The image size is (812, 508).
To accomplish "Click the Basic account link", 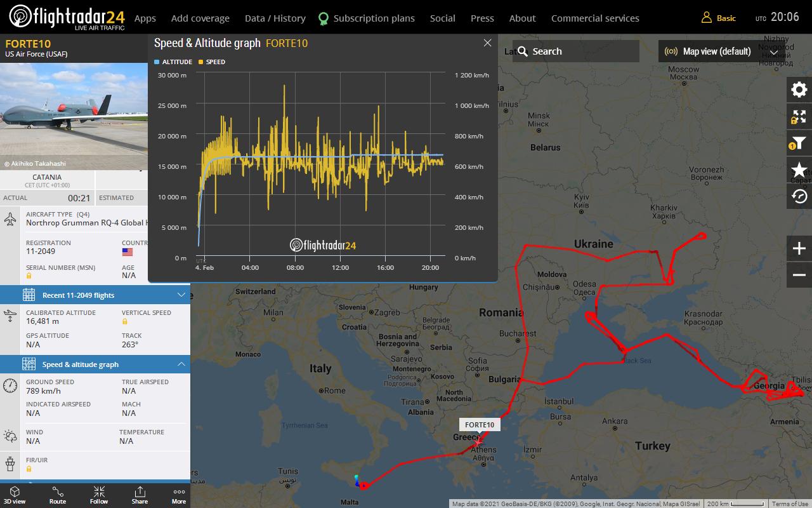I will (x=726, y=18).
